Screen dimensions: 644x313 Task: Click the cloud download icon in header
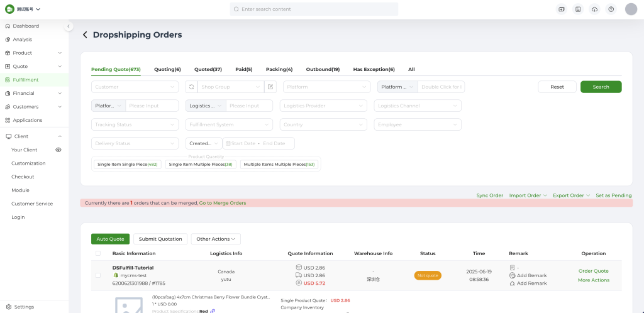pyautogui.click(x=594, y=9)
